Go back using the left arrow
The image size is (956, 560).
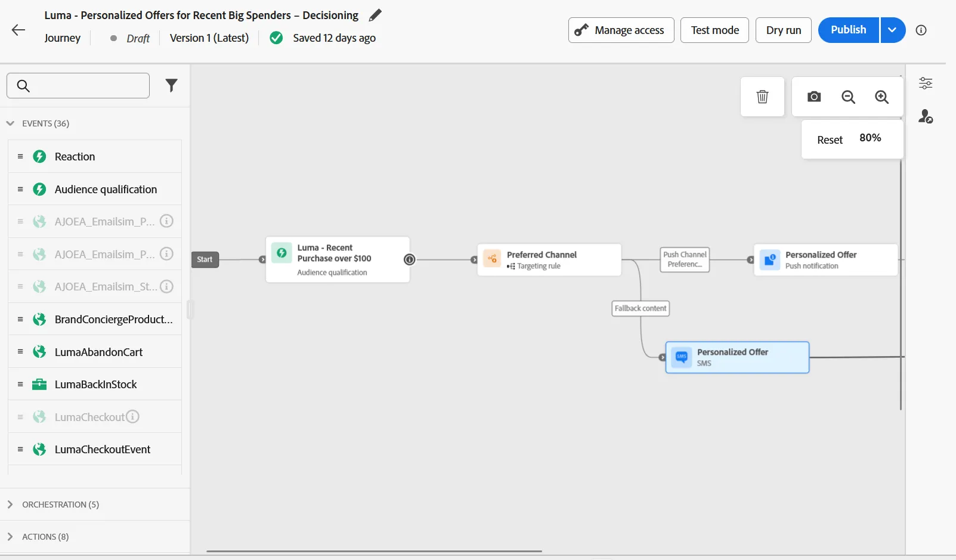click(x=18, y=30)
